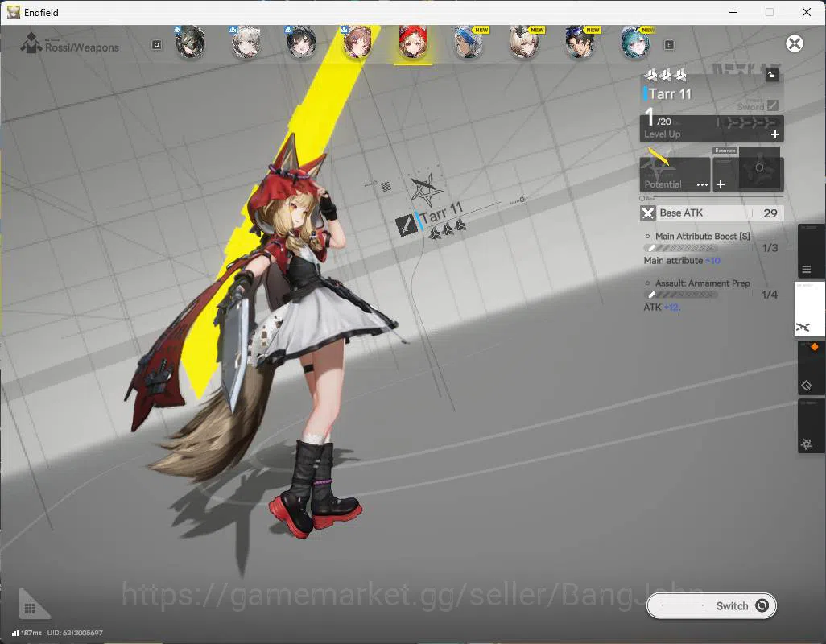Click the Sword weapon type icon

772,105
